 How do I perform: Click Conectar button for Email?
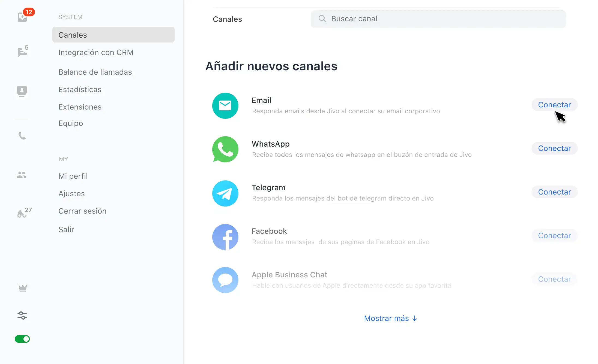click(554, 105)
